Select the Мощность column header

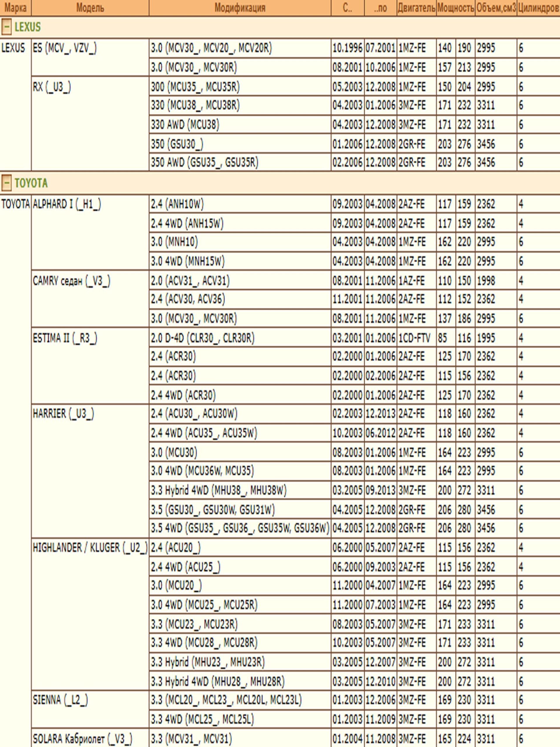[x=456, y=8]
